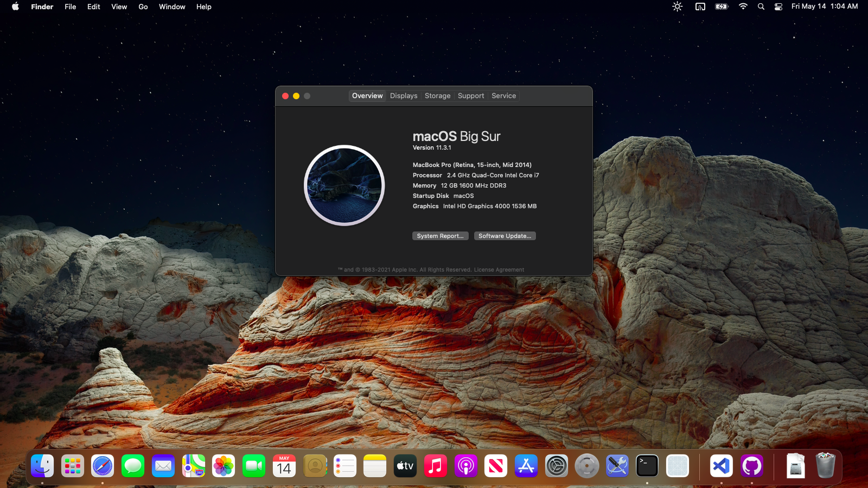
Task: Launch Visual Studio Code from Dock
Action: click(722, 466)
